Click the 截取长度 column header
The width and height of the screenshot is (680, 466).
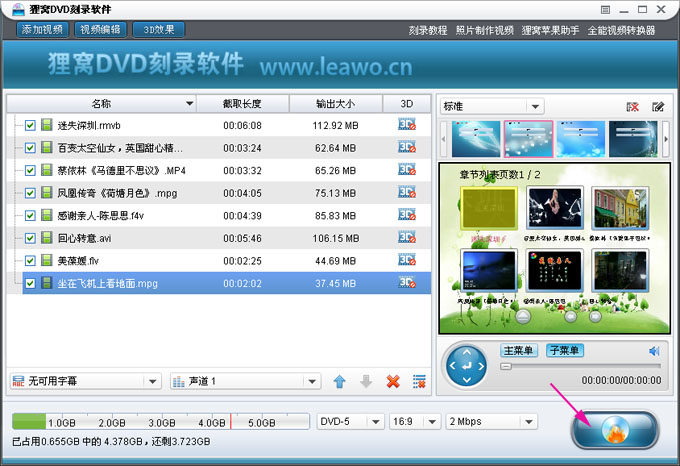[242, 104]
